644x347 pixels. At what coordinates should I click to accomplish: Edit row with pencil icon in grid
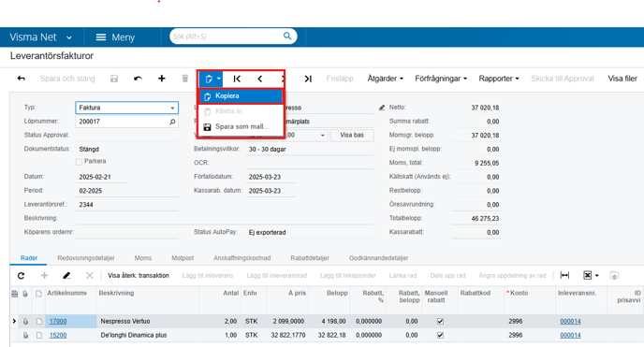coord(66,276)
